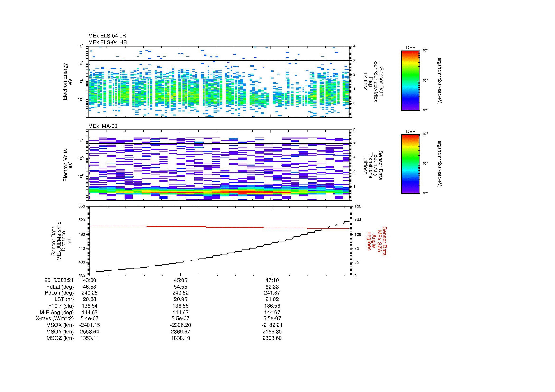Click the time tick label '45:05'
This screenshot has width=555, height=392.
181,280
